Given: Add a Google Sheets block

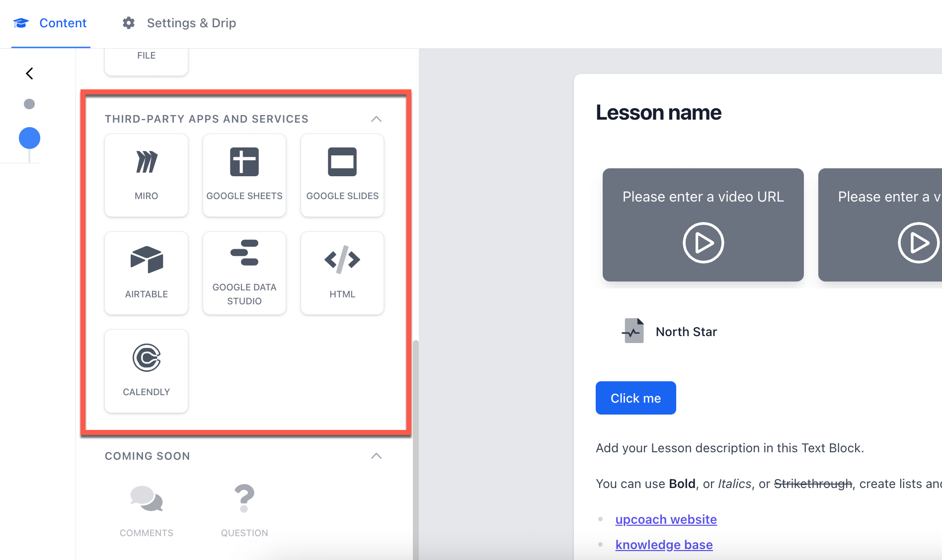Looking at the screenshot, I should click(x=244, y=175).
